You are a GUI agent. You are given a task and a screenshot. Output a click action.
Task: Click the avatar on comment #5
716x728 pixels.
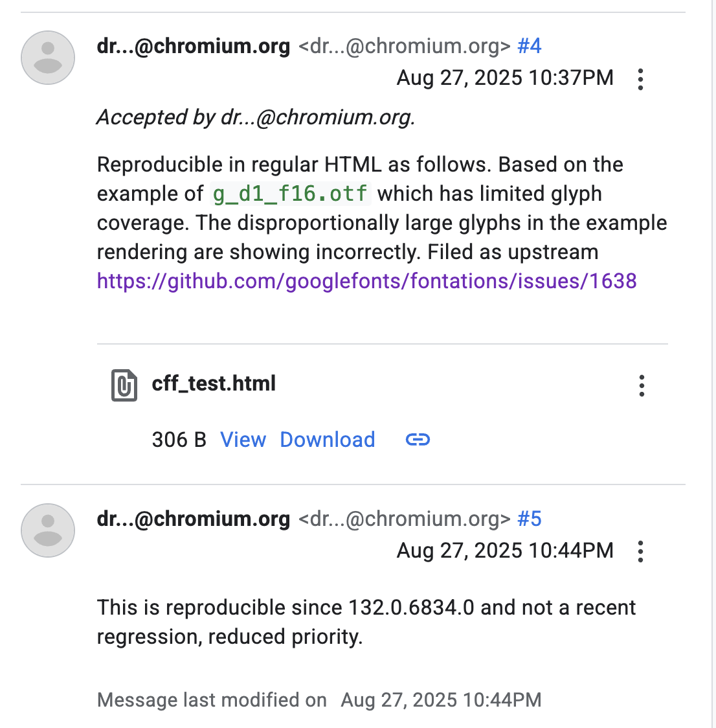(x=48, y=530)
